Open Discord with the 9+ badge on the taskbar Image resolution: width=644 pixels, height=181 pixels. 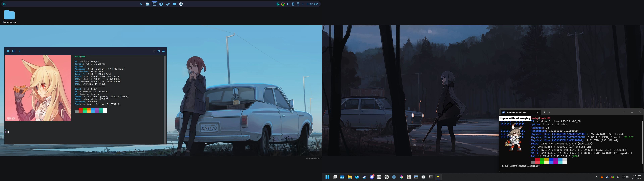(372, 177)
